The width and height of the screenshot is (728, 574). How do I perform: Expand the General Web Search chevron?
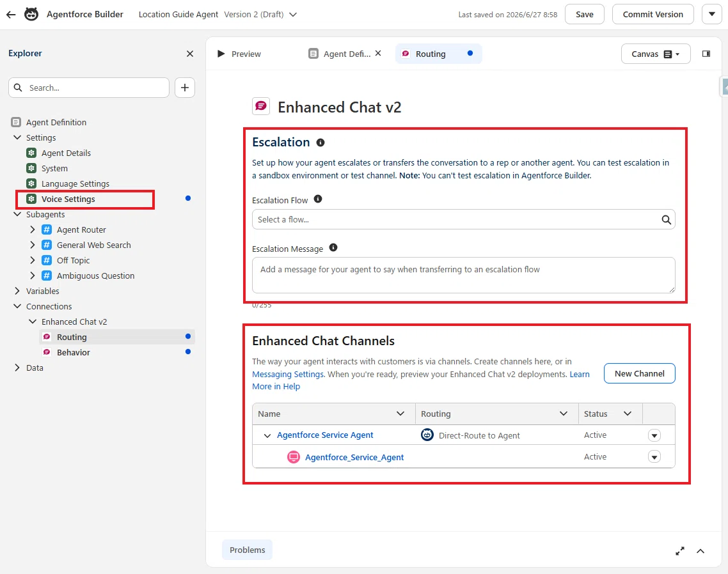point(33,245)
